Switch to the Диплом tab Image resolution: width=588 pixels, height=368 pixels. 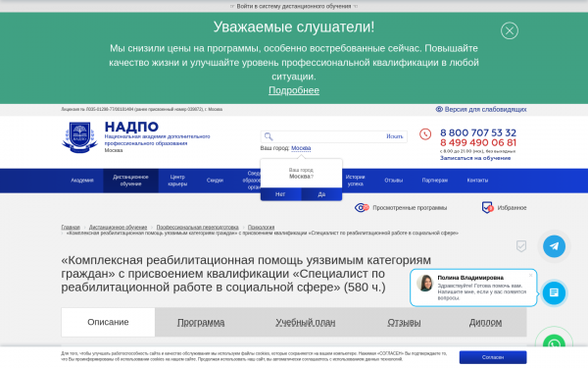485,322
